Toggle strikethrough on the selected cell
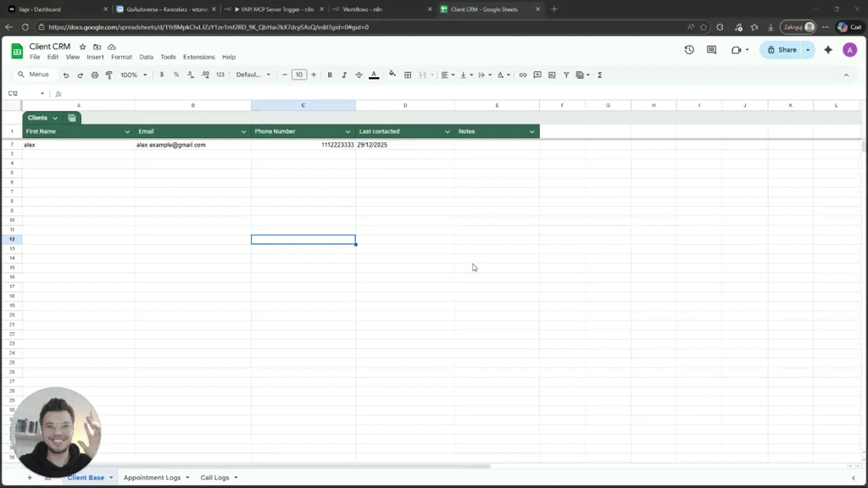Screen dimensions: 868x488 [x=358, y=75]
